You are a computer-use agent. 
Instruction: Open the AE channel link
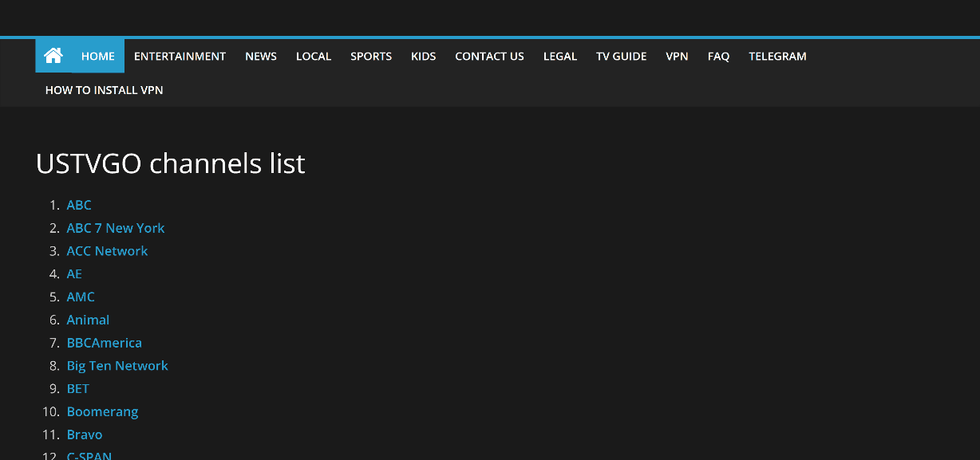coord(74,274)
